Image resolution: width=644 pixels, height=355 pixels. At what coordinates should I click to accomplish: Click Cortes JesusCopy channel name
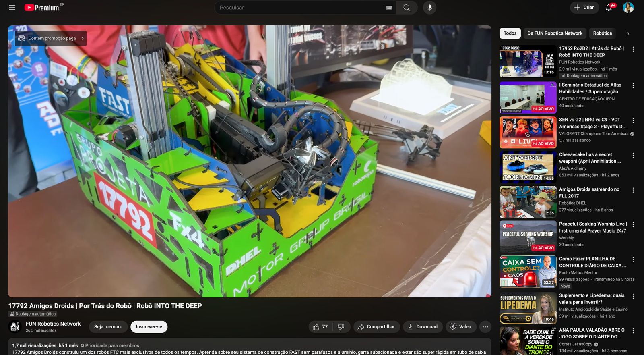pyautogui.click(x=576, y=344)
